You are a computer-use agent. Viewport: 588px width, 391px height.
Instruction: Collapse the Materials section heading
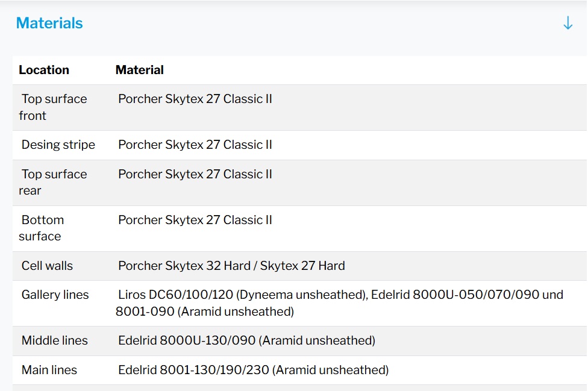coord(49,23)
